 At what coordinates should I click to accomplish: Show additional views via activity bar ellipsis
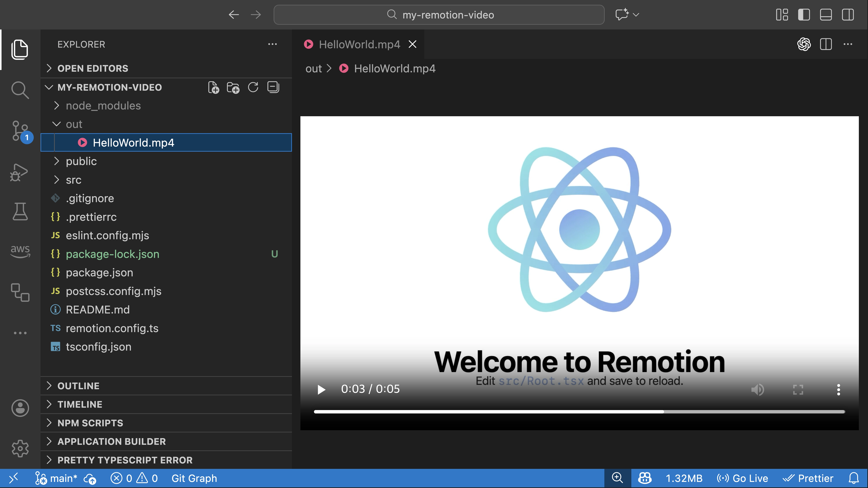tap(20, 333)
